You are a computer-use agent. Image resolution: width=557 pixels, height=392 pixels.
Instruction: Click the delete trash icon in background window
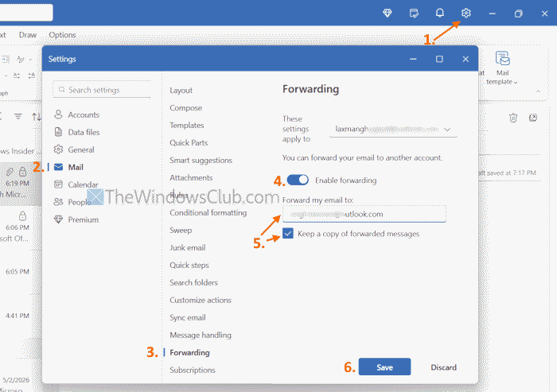(x=513, y=118)
